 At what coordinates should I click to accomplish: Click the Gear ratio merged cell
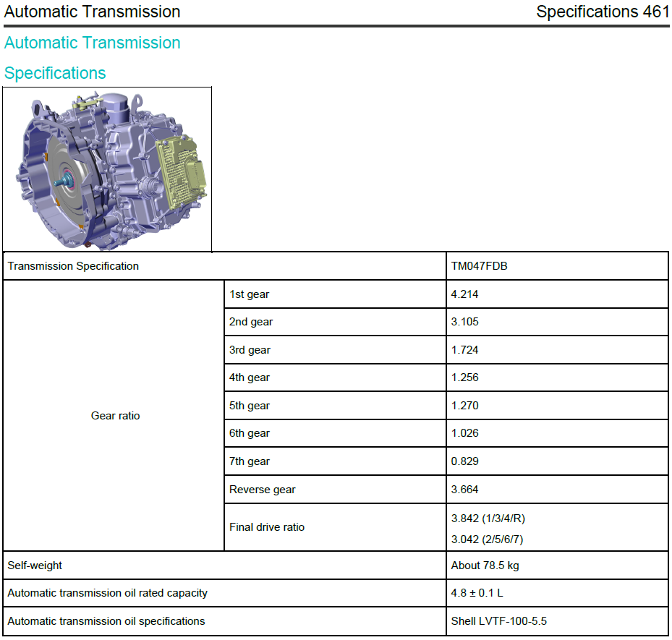115,416
